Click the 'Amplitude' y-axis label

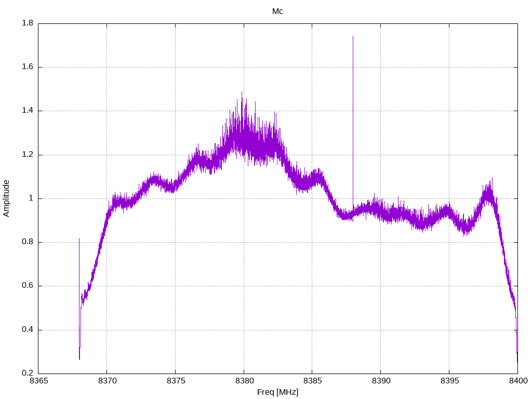[x=6, y=198]
